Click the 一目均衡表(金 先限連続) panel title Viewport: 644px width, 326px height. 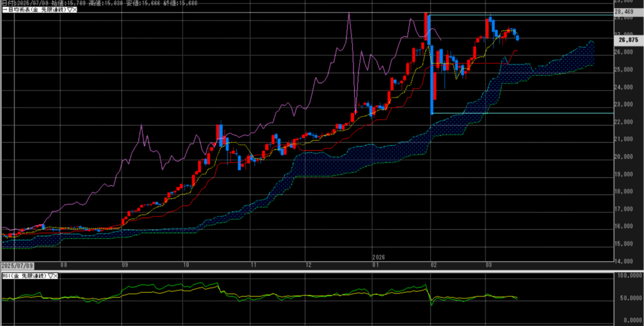click(x=33, y=11)
